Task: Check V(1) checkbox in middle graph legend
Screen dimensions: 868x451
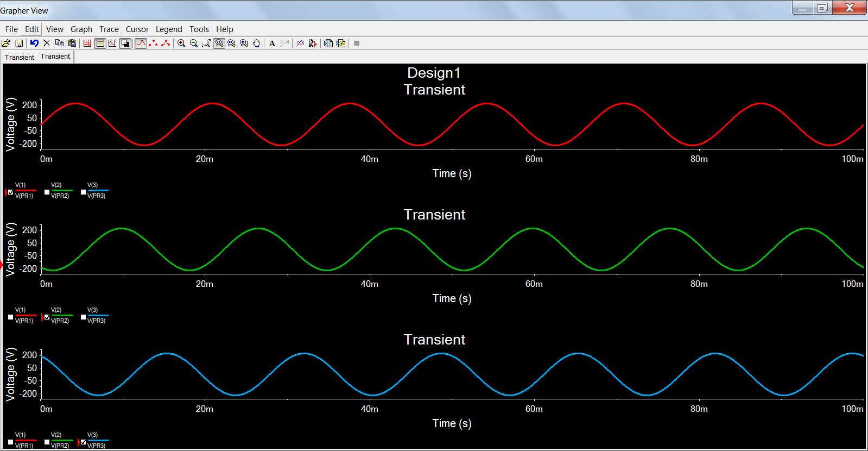Action: pos(10,317)
